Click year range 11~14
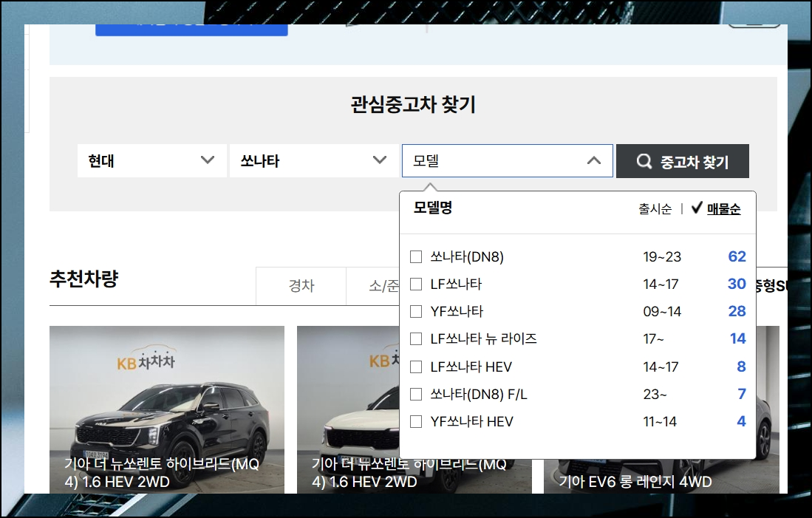Image resolution: width=812 pixels, height=518 pixels. (660, 422)
